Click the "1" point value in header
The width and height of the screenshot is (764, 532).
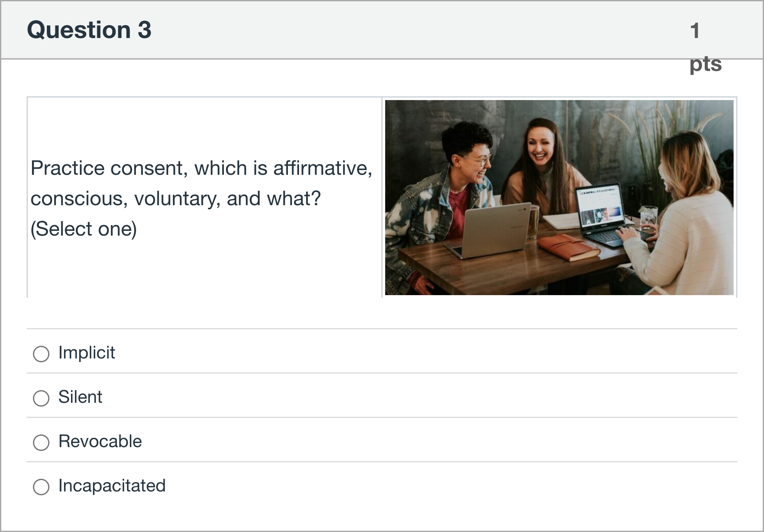click(x=695, y=31)
